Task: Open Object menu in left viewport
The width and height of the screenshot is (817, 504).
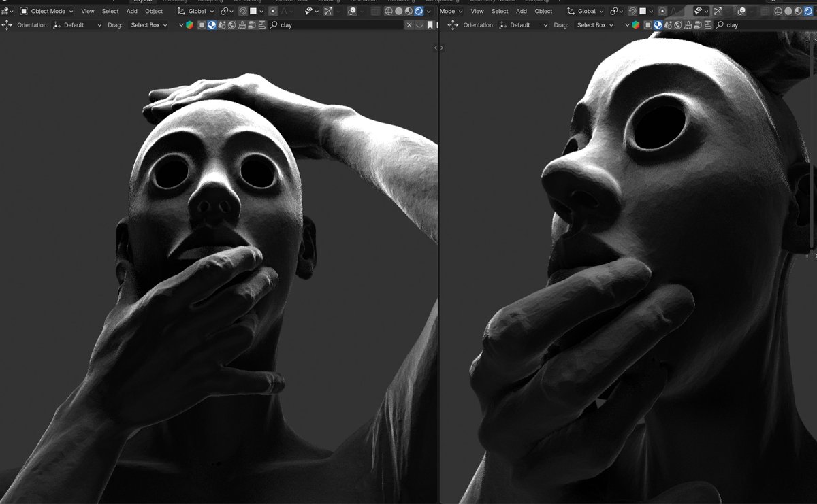Action: tap(154, 11)
